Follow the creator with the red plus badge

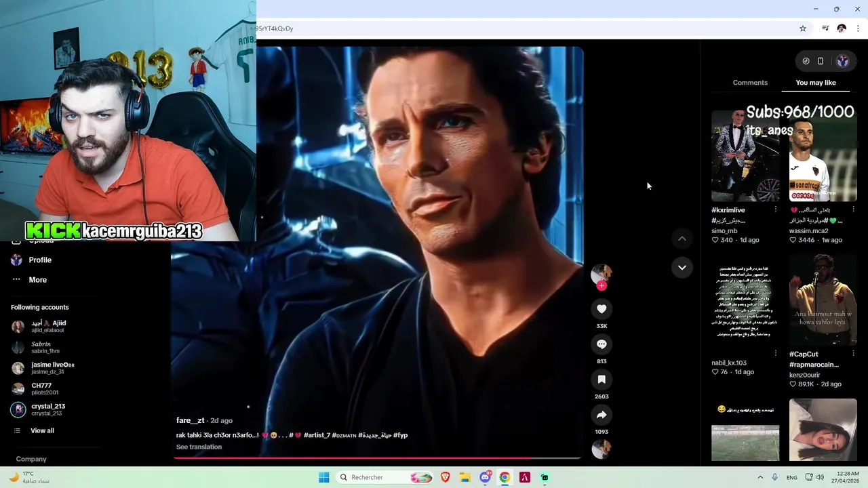(601, 285)
